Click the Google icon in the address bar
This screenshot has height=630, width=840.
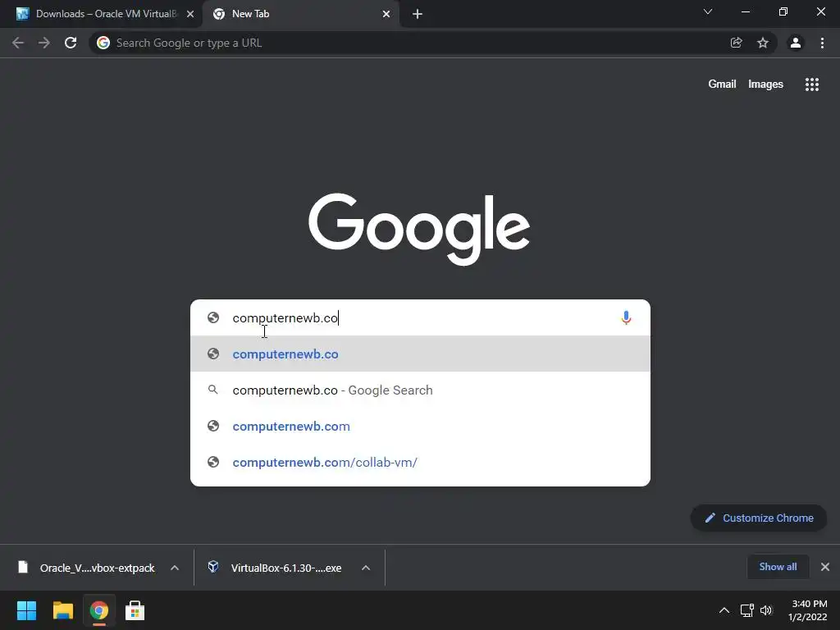click(x=103, y=43)
